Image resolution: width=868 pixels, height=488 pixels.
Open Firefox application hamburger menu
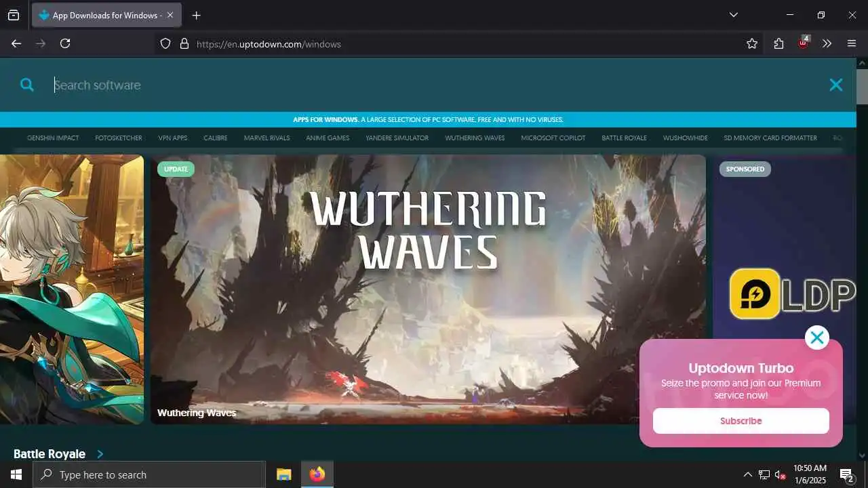point(852,43)
